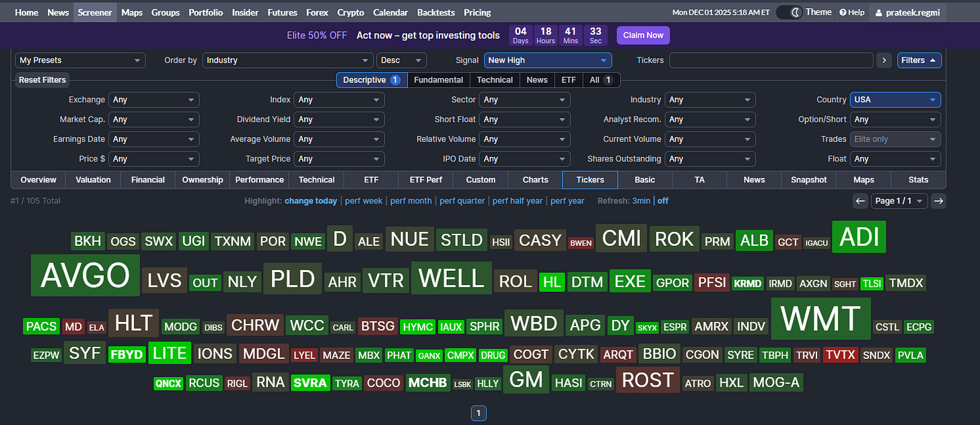Open the Exchange filter dropdown
Screen dimensions: 980x425
(154, 100)
